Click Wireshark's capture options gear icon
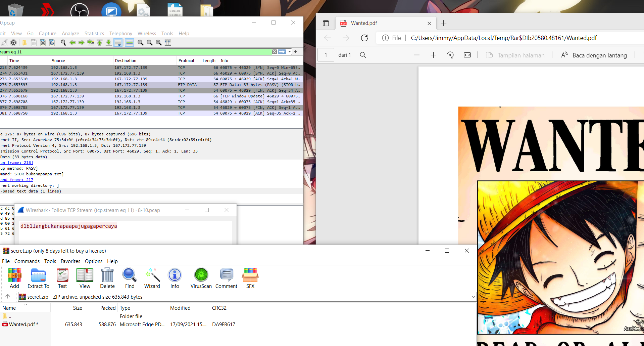Viewport: 644px width, 346px height. (13, 43)
